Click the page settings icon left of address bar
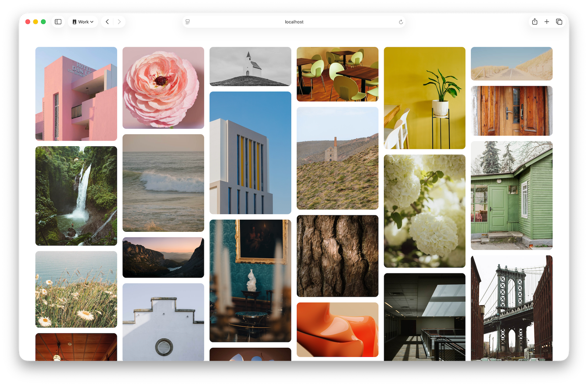The height and width of the screenshot is (386, 588). coord(187,22)
